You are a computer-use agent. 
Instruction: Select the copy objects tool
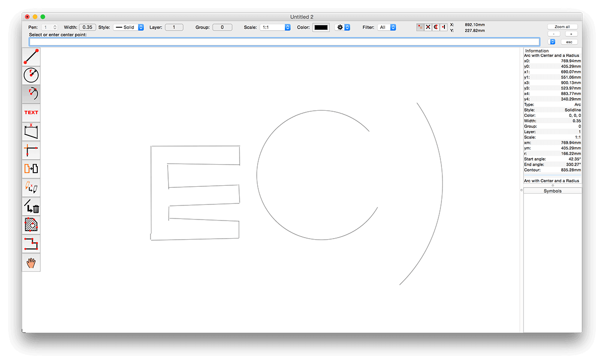(31, 168)
